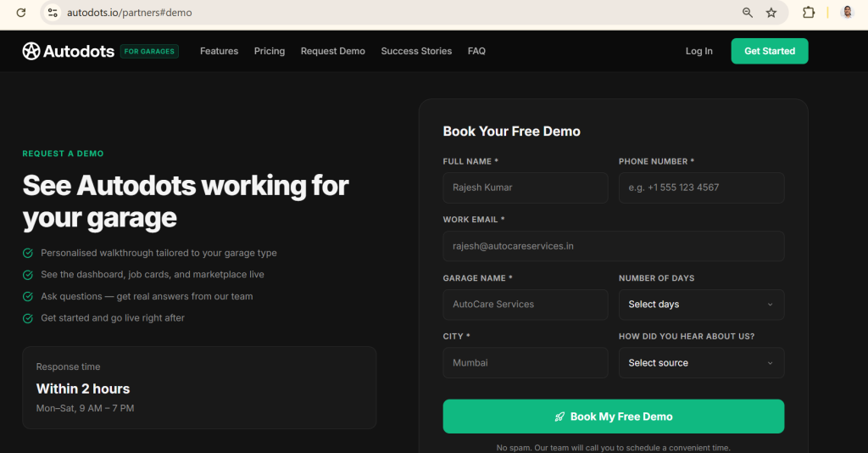Click checkmark icon beside Get started and go live
868x453 pixels.
click(28, 318)
